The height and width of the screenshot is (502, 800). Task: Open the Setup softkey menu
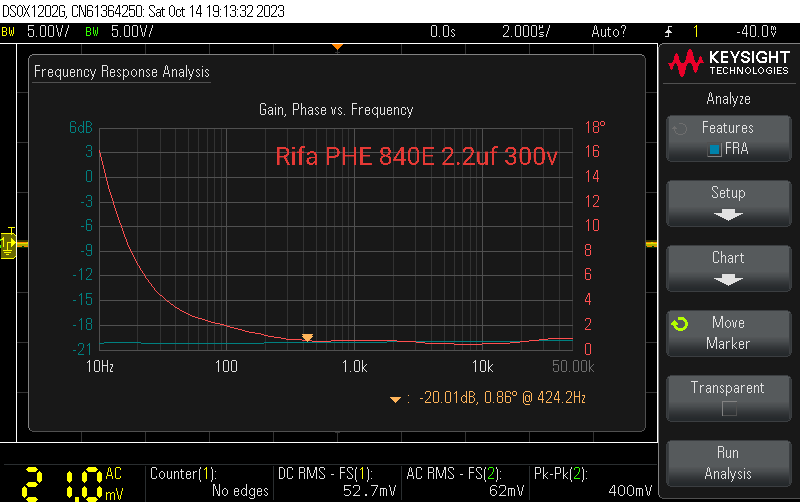pos(729,203)
